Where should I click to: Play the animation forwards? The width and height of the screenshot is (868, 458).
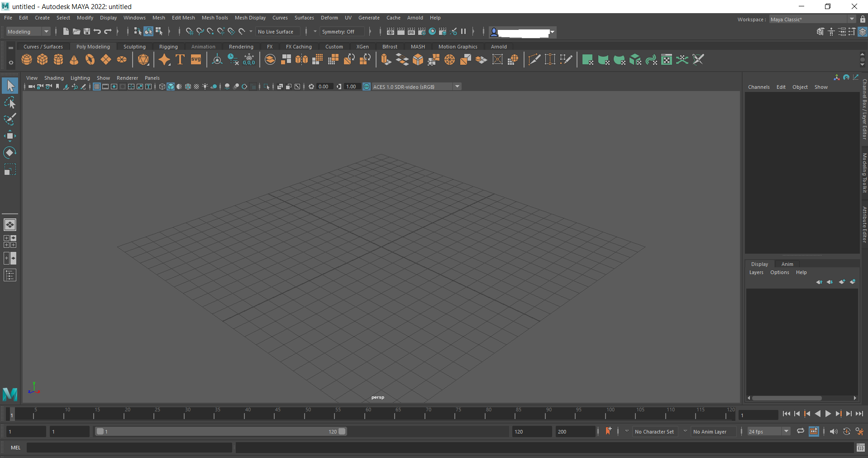828,414
